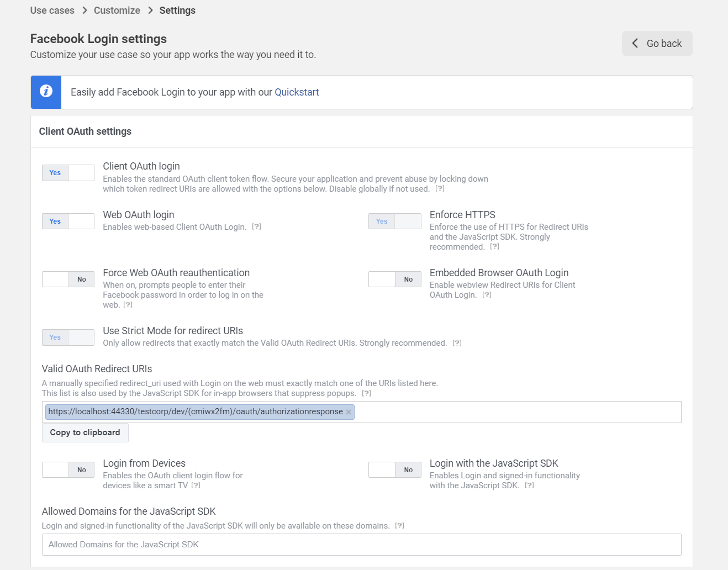Open help for Login from Devices
The height and width of the screenshot is (570, 728).
click(196, 485)
